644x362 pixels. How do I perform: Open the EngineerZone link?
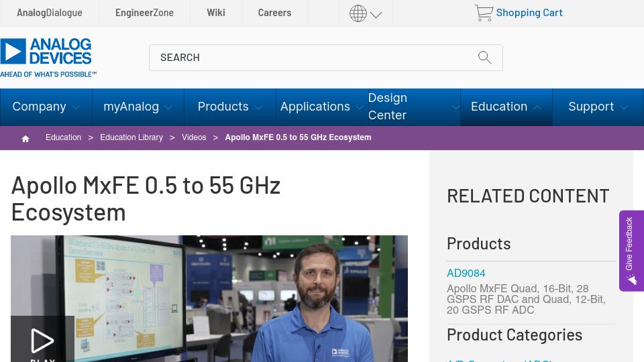click(x=145, y=13)
